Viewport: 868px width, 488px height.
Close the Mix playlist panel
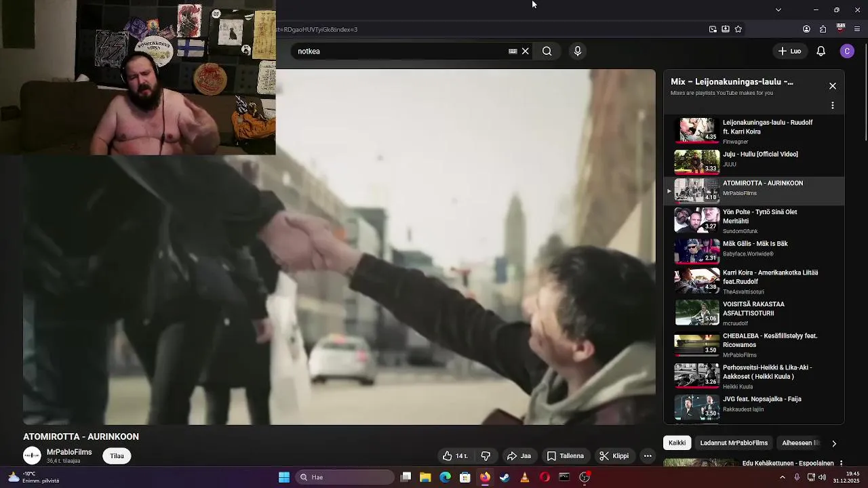point(833,86)
